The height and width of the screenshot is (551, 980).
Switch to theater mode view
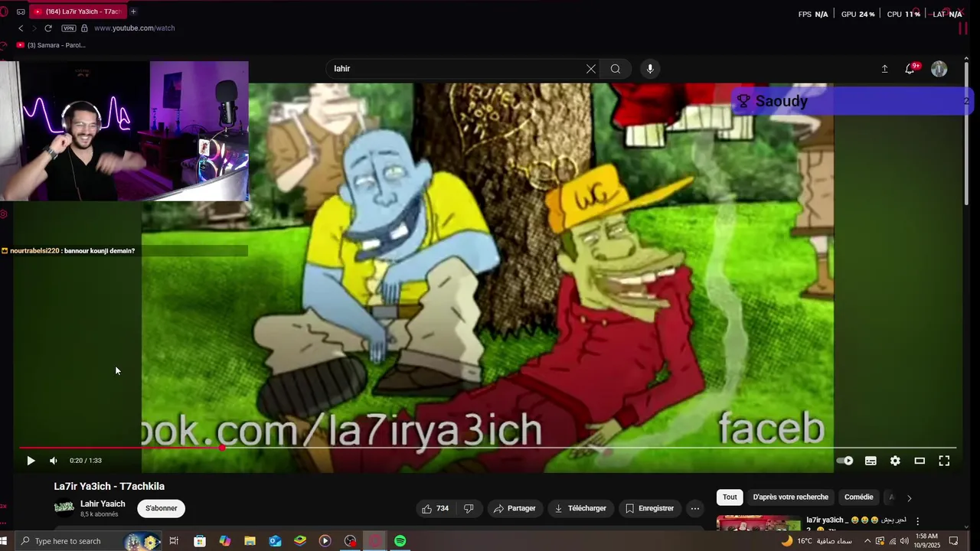coord(920,461)
